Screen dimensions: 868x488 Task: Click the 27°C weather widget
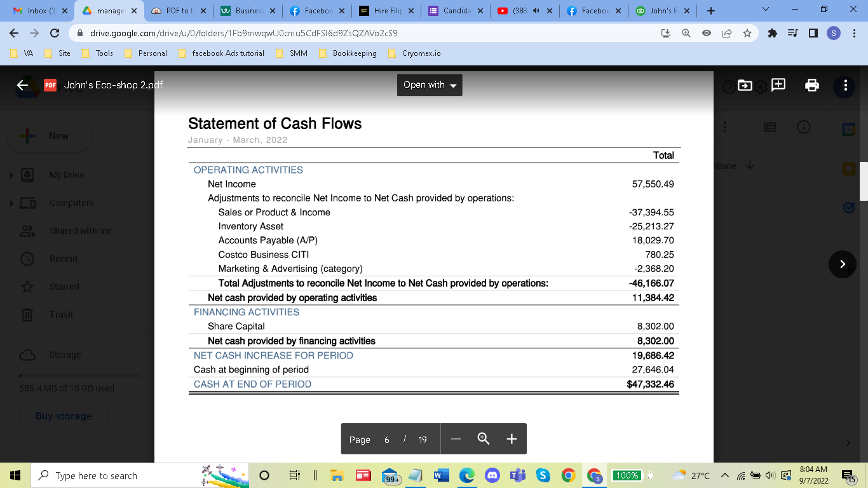(x=689, y=475)
